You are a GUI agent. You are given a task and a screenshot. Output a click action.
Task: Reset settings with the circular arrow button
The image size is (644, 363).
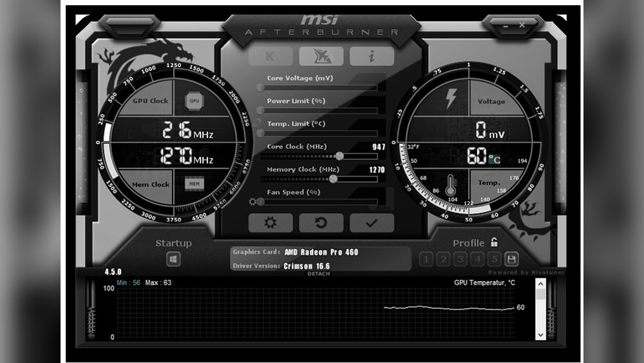[x=321, y=223]
